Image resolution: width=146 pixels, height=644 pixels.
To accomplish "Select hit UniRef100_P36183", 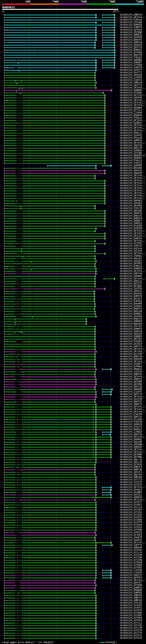I will coord(131,58).
